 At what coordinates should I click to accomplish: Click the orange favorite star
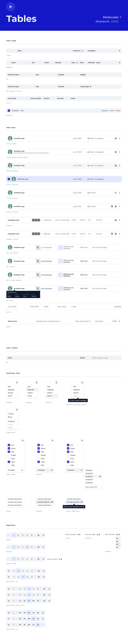pos(116,193)
